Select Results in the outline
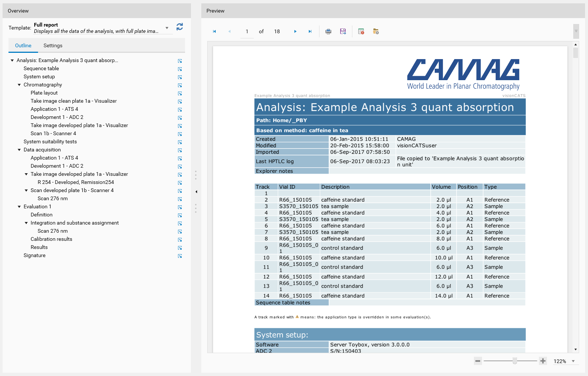Screen dimensions: 588x376 click(39, 247)
